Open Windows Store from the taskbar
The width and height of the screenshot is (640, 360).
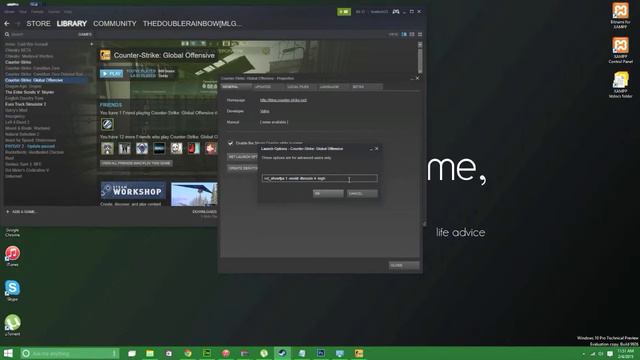[x=169, y=353]
